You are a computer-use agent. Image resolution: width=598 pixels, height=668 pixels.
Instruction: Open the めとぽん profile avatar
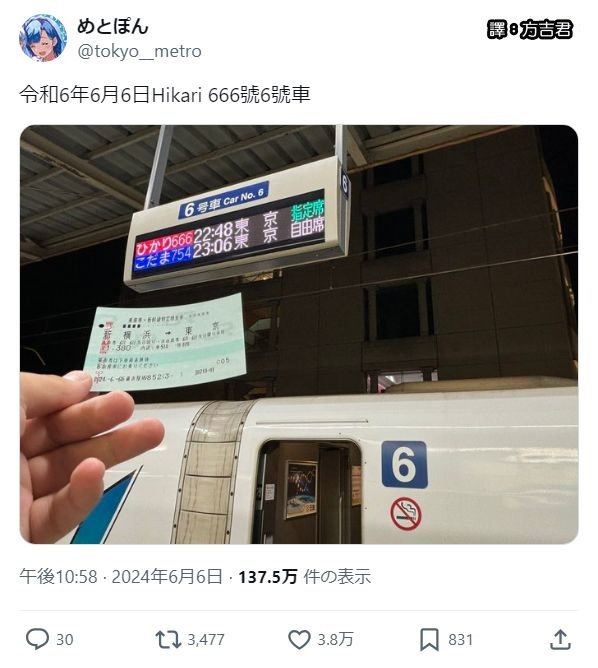[43, 37]
